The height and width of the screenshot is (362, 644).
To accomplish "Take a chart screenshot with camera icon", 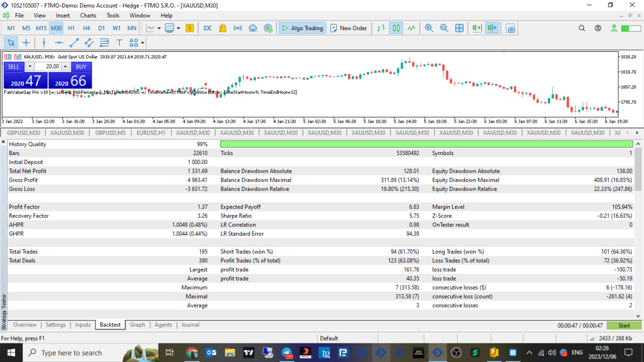I will click(x=511, y=28).
